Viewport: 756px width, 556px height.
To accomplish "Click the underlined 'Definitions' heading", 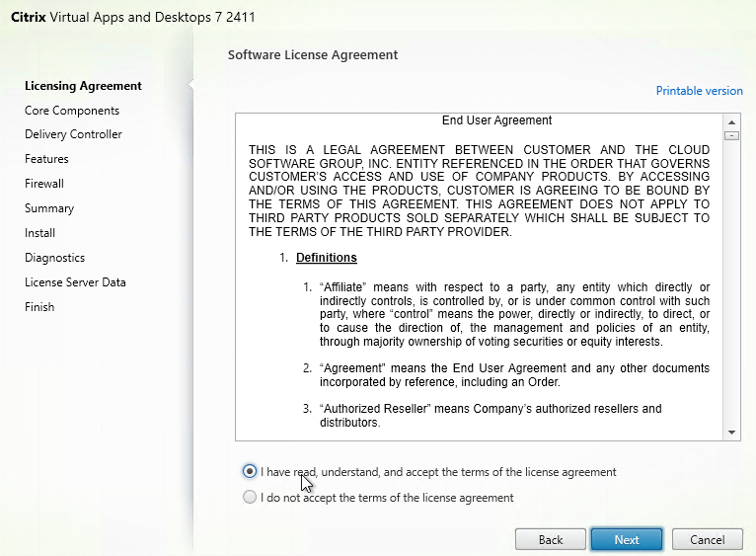I will (327, 257).
